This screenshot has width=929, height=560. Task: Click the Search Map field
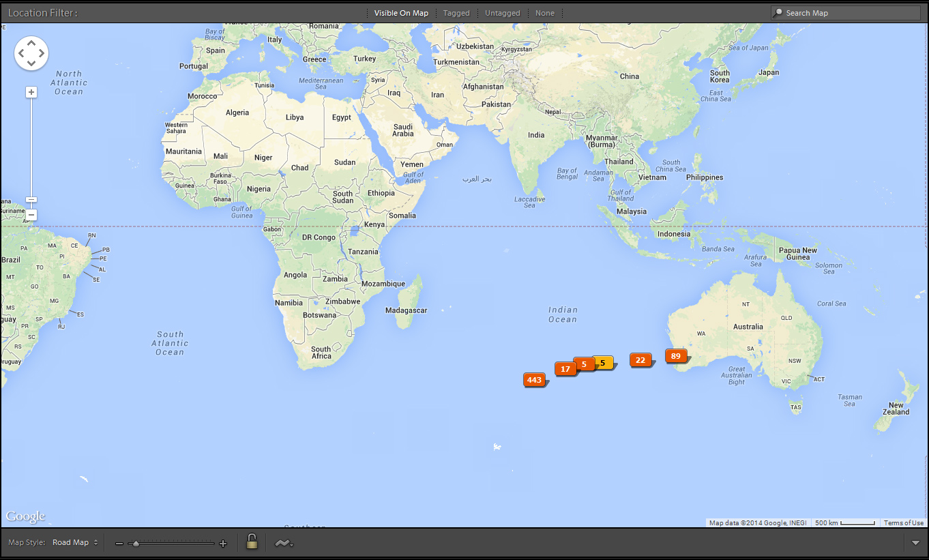[845, 13]
